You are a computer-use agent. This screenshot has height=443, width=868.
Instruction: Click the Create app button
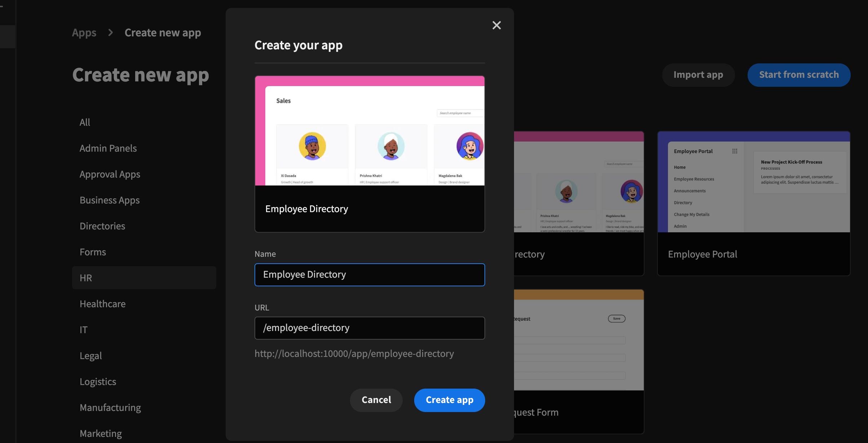[449, 400]
